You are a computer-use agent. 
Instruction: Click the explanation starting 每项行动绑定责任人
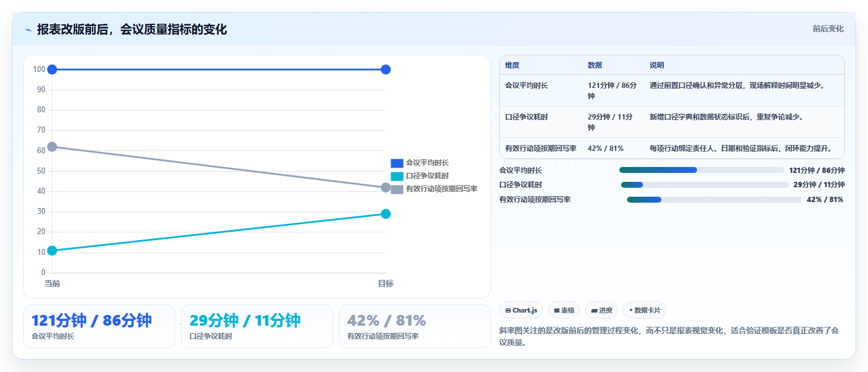point(742,149)
